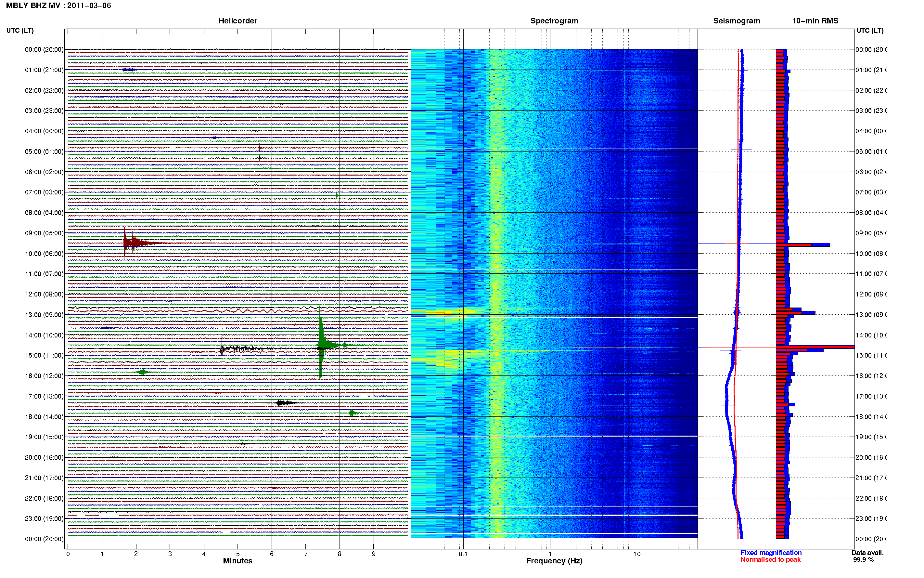Select the 10-min RMS panel heading
The height and width of the screenshot is (578, 924).
pyautogui.click(x=815, y=21)
